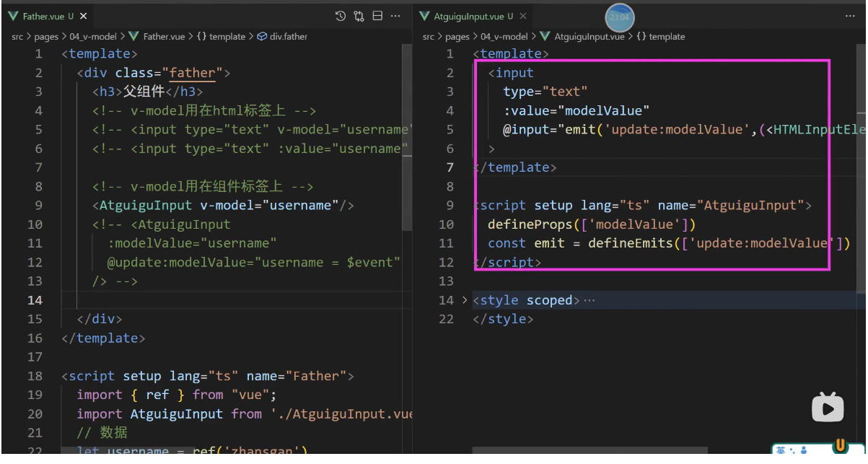Open more actions menu for Father.vue editor group
Viewport: 868px width, 464px height.
point(395,16)
